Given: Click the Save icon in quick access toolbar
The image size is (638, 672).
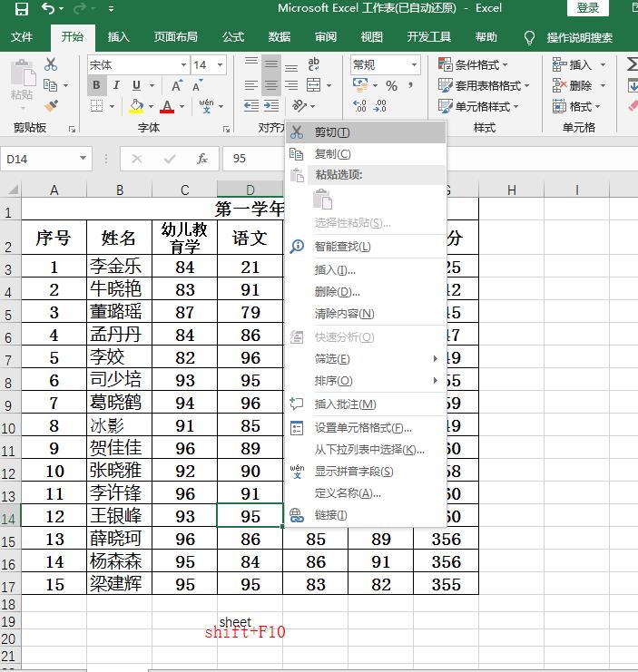Looking at the screenshot, I should tap(22, 8).
